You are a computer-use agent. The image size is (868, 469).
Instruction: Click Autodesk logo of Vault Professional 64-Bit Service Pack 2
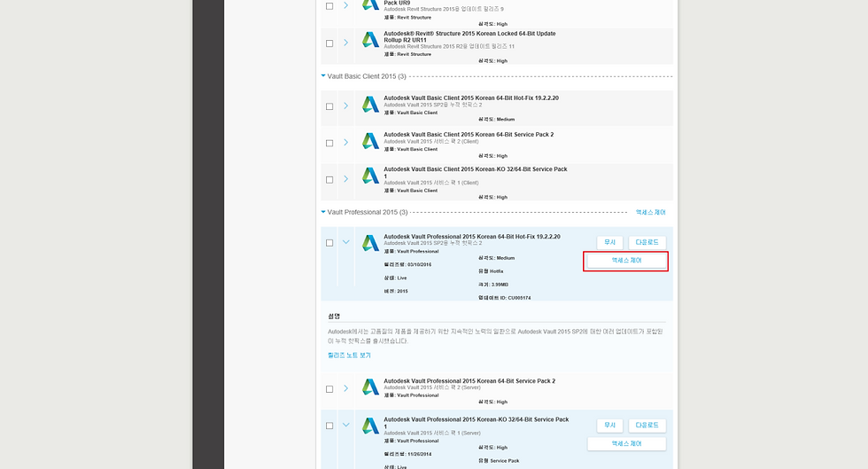[370, 387]
